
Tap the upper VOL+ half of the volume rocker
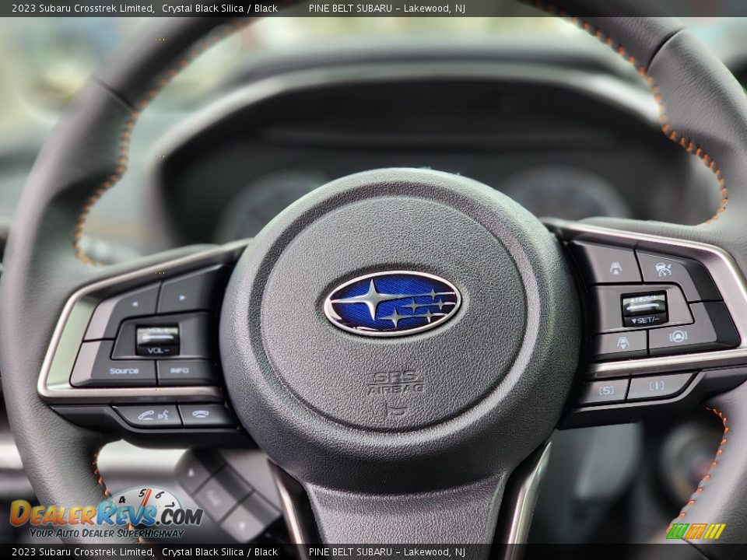[x=158, y=334]
